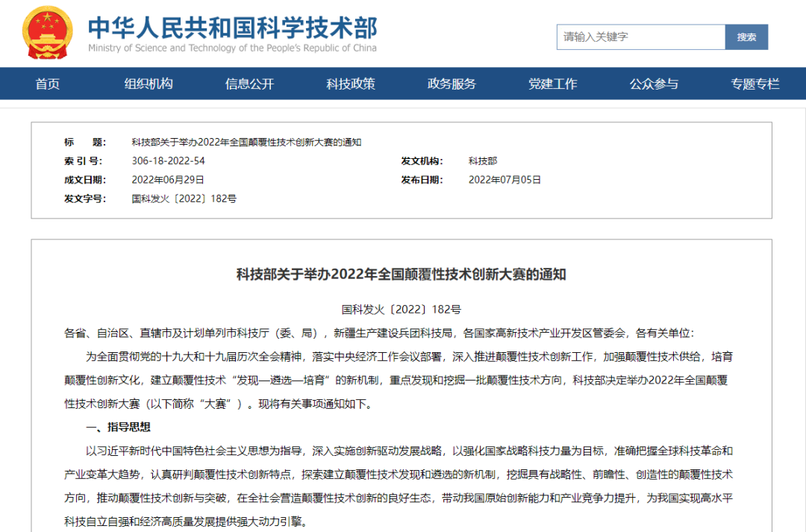Open the 组织机构 navigation menu
This screenshot has height=532, width=806.
pos(149,84)
